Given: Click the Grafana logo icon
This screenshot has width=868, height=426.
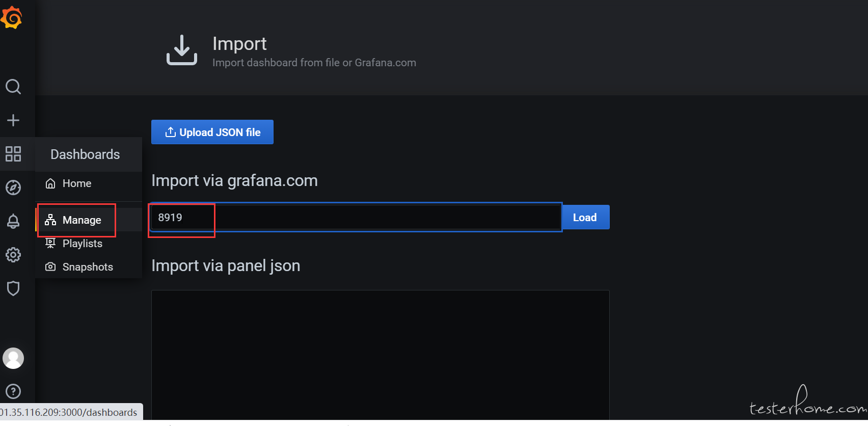Looking at the screenshot, I should pos(11,18).
